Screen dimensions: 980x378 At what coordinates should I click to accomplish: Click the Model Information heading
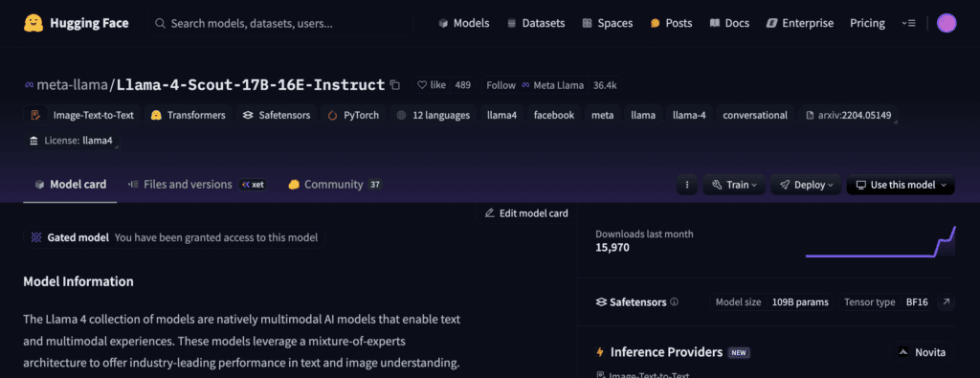(78, 281)
